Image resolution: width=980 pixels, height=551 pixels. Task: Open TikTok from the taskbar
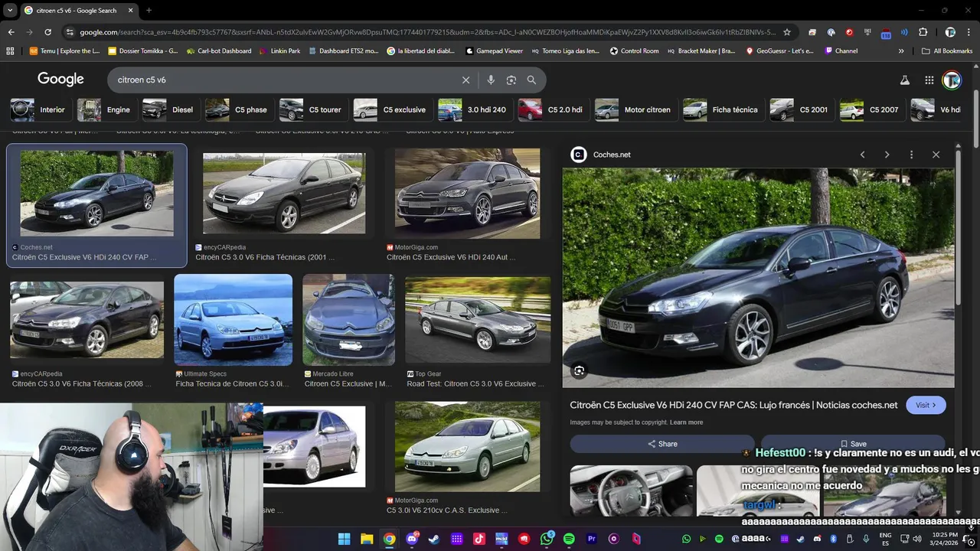coord(479,539)
